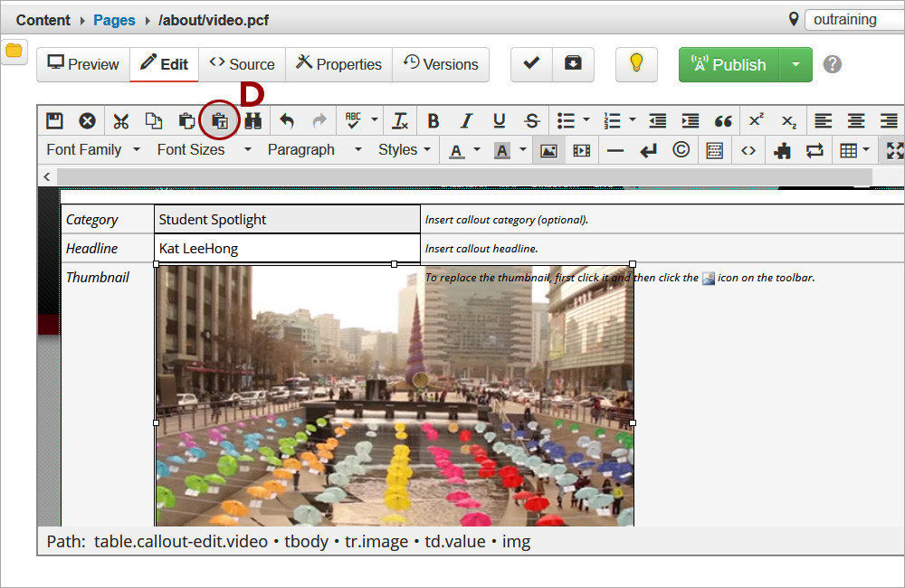Open the Properties tab
This screenshot has width=905, height=588.
pyautogui.click(x=338, y=64)
